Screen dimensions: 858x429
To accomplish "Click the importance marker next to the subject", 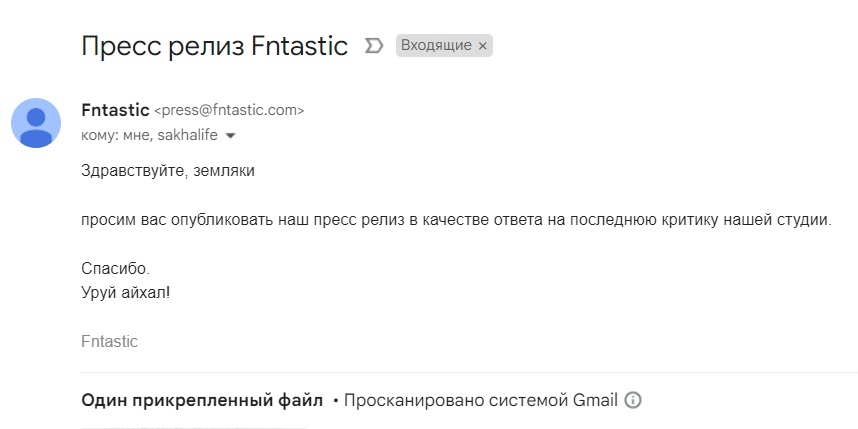I will click(x=375, y=46).
